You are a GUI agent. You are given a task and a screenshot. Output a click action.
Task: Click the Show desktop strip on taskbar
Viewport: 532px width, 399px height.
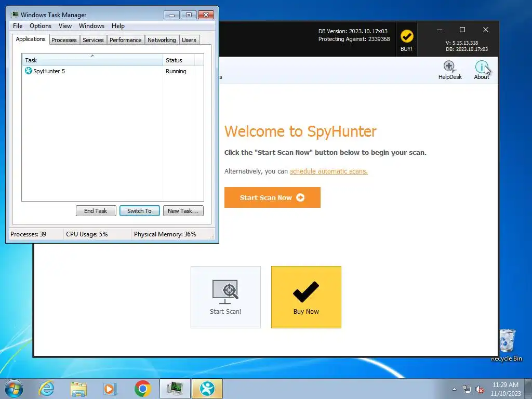(x=529, y=389)
